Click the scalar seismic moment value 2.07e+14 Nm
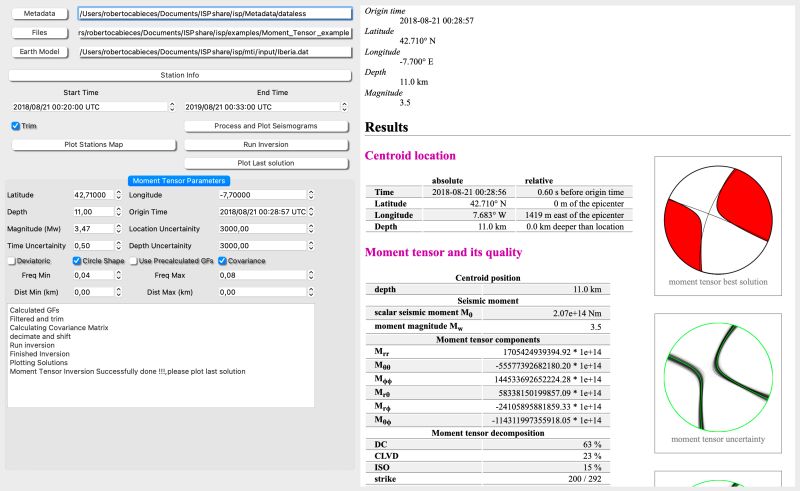This screenshot has height=491, width=800. point(577,313)
